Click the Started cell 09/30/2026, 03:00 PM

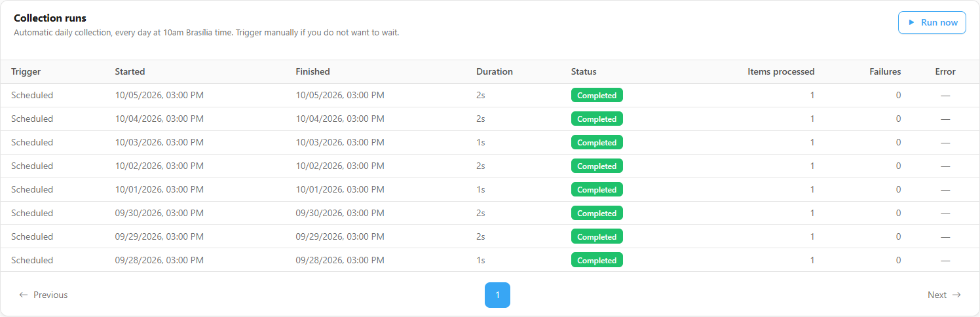(159, 213)
